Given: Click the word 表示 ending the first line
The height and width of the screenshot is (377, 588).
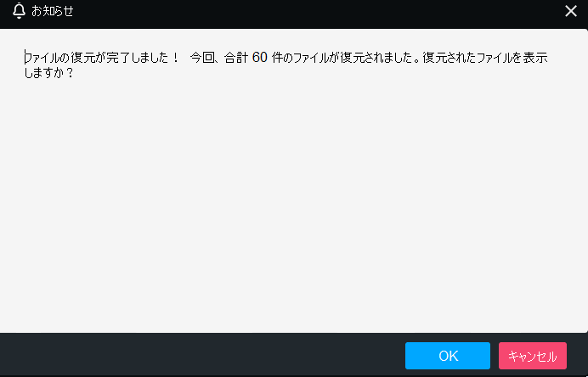Looking at the screenshot, I should click(535, 58).
